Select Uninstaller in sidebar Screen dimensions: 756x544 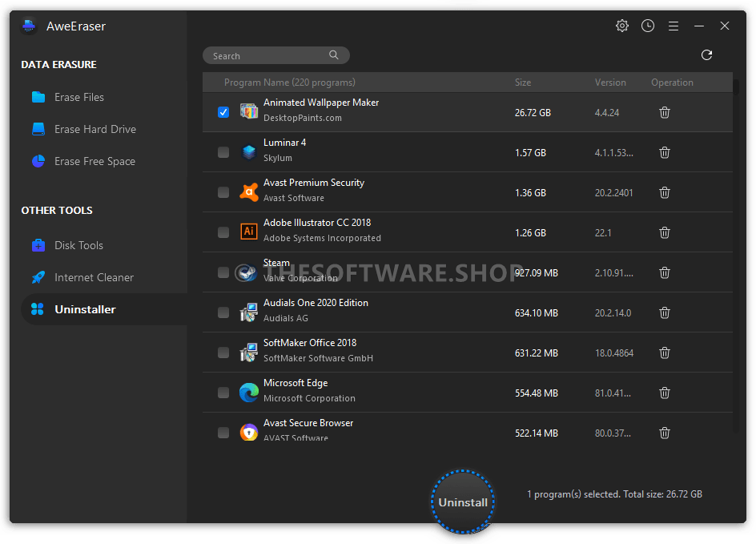click(103, 309)
